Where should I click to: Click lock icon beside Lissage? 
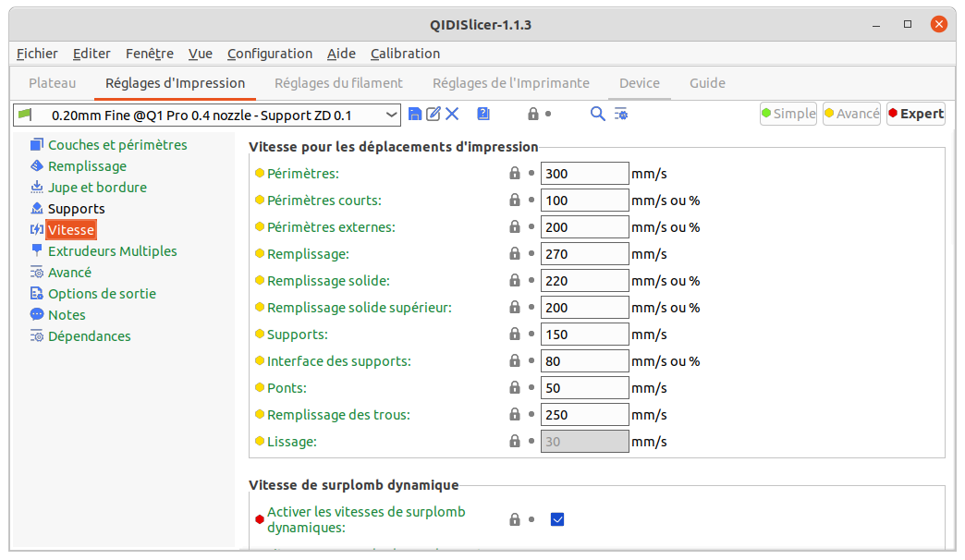(x=515, y=441)
